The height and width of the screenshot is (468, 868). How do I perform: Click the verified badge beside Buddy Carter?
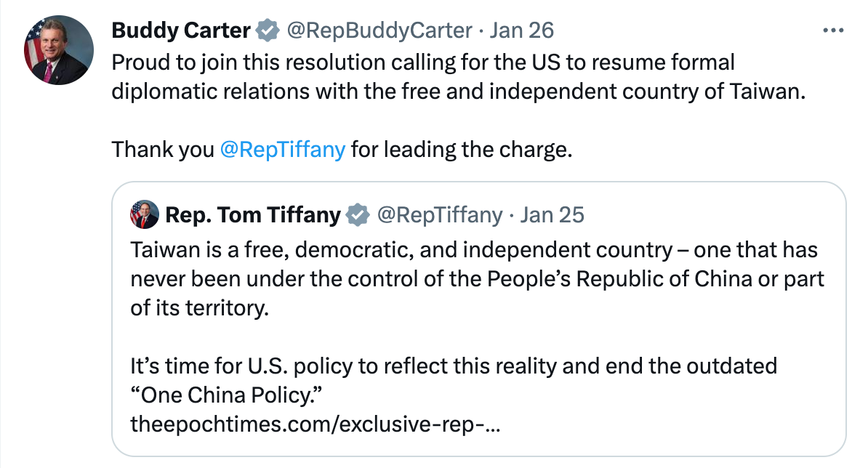[x=267, y=31]
